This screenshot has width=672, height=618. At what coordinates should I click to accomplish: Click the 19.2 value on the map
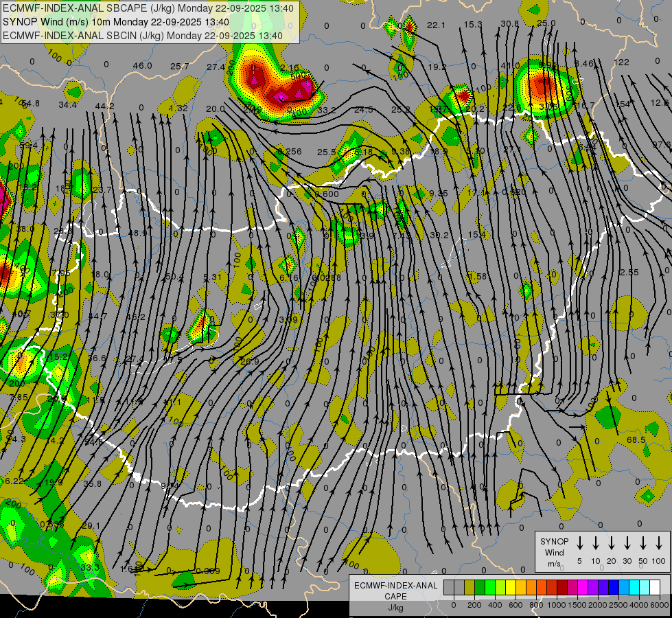(x=437, y=67)
